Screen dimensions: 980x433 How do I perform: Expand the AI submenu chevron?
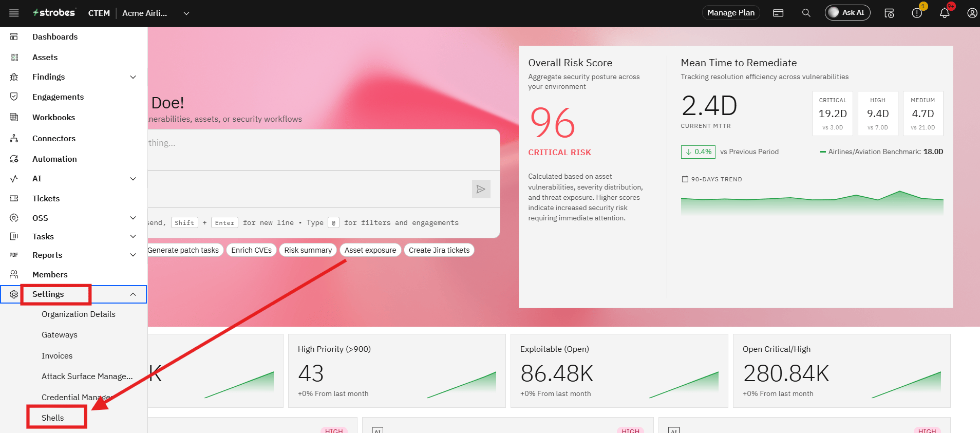(x=133, y=179)
